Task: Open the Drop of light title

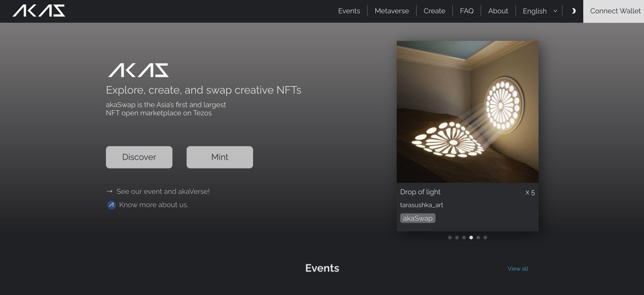Action: click(420, 192)
